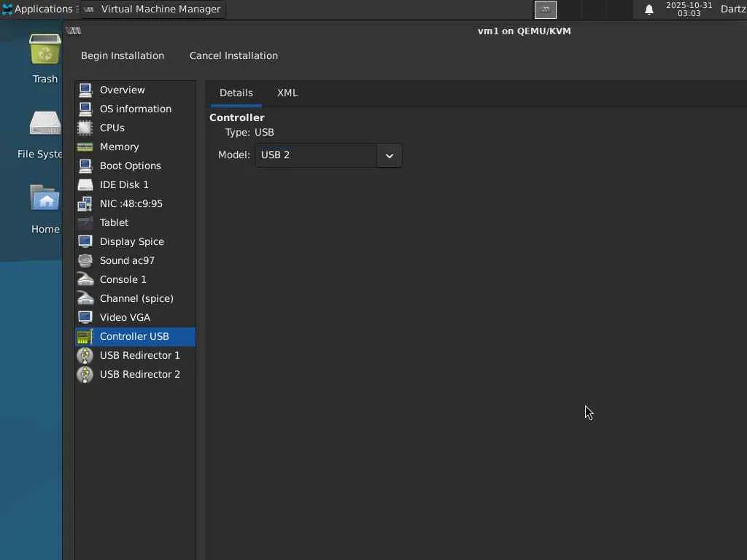This screenshot has width=747, height=560.
Task: Select the Sound ac97 speaker icon
Action: click(85, 260)
